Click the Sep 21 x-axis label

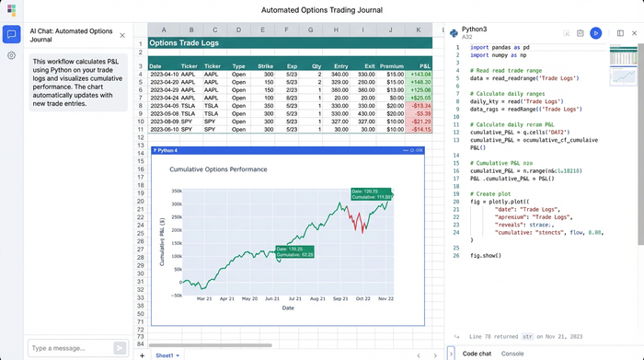340,298
